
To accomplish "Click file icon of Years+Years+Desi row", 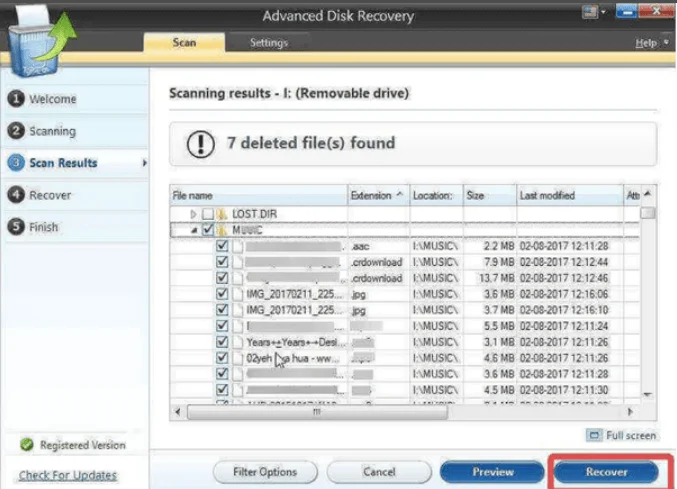I will [238, 342].
